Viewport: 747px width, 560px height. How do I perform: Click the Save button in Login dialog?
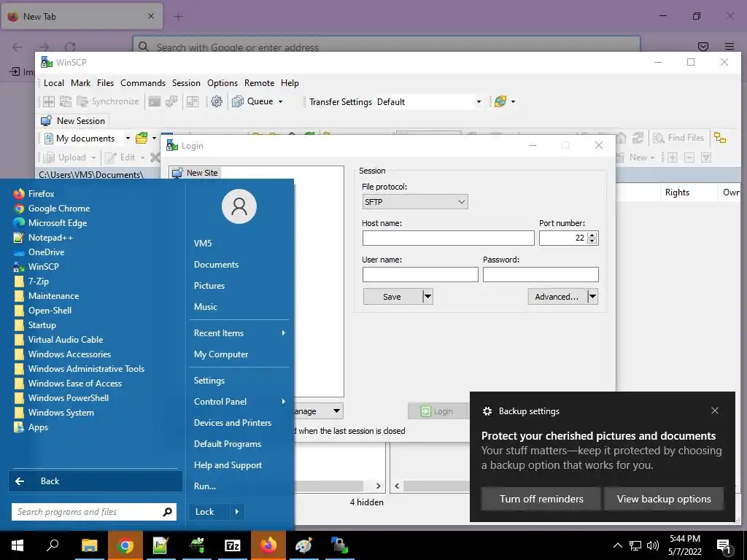coord(392,297)
